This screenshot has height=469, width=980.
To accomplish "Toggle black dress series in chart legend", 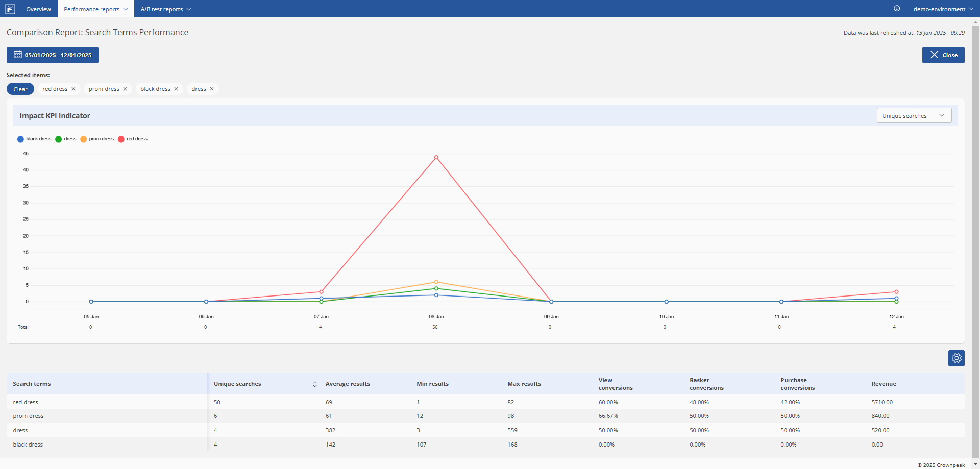I will point(34,139).
